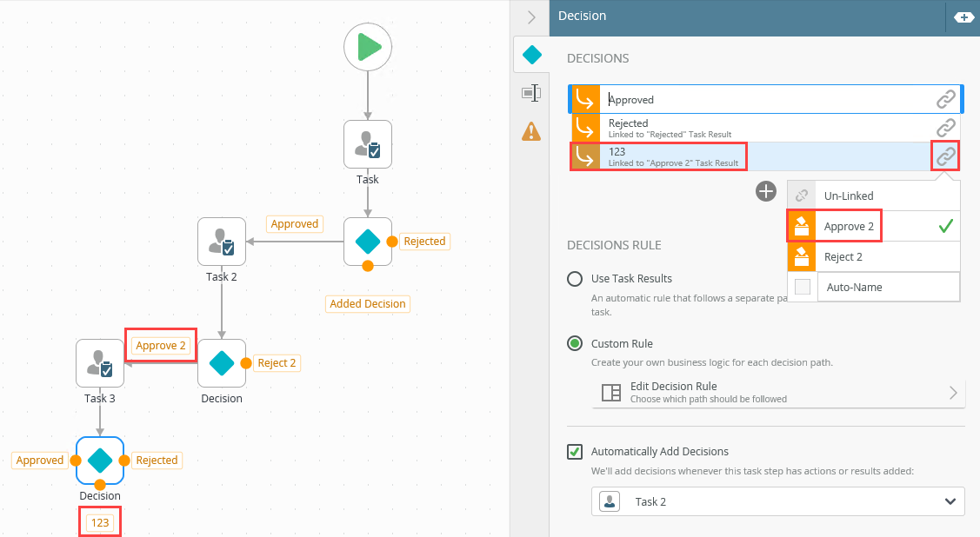Open Edit Decision Rule

point(778,392)
